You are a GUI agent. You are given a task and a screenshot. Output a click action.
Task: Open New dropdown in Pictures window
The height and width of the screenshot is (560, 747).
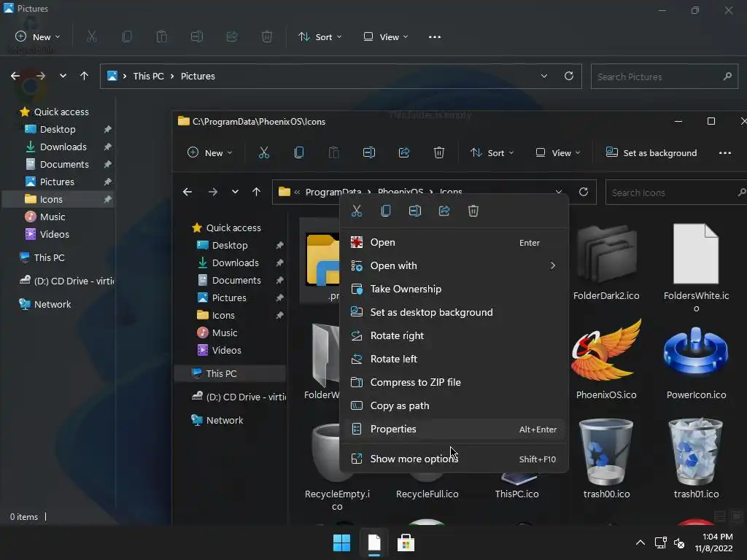point(38,37)
